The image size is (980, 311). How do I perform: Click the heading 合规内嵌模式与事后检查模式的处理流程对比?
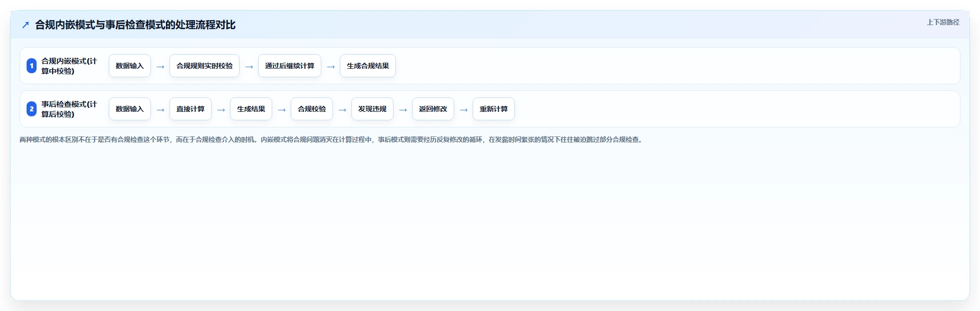pyautogui.click(x=135, y=25)
